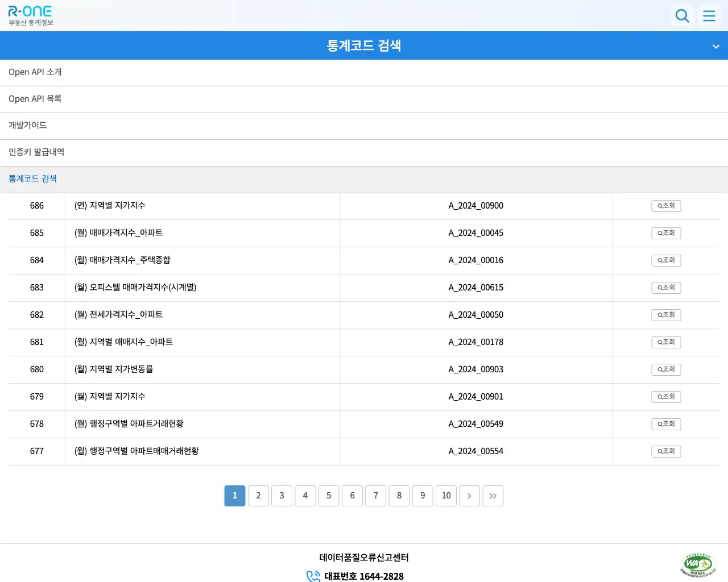Click text (월) 지역별 매매지수_아파트
The height and width of the screenshot is (582, 728).
pos(123,342)
